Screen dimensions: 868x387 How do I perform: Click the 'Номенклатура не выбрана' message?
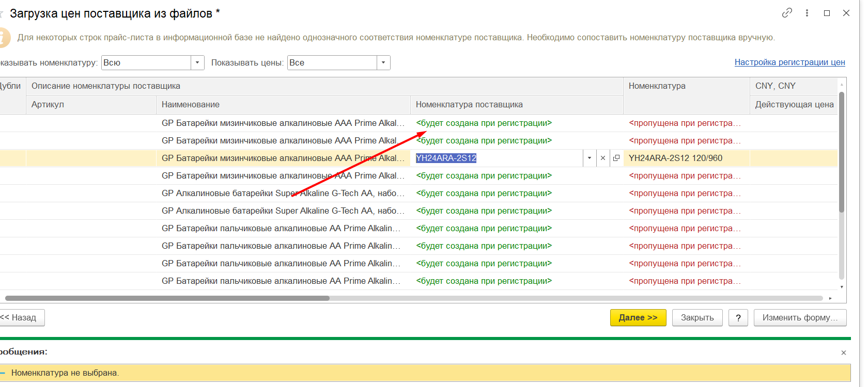(65, 373)
